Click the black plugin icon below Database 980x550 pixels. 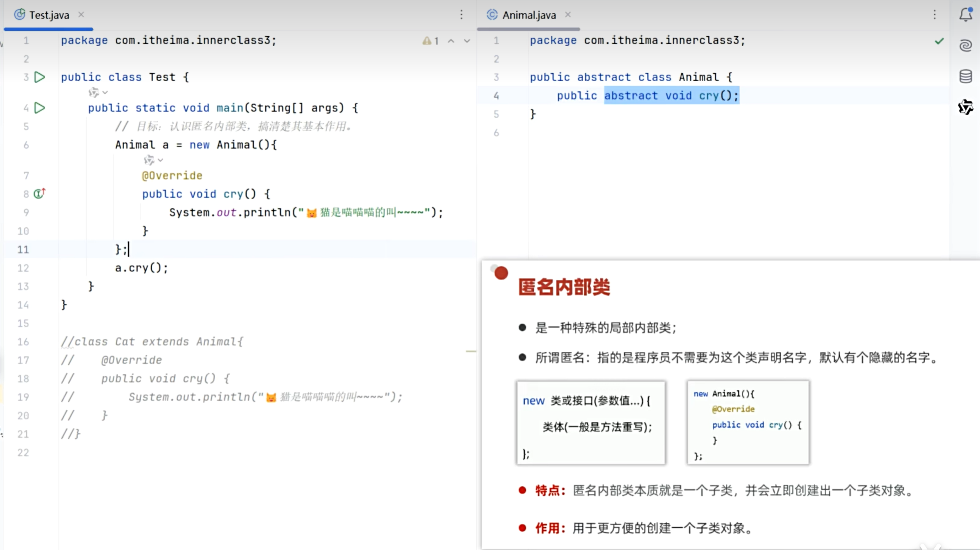(x=966, y=107)
